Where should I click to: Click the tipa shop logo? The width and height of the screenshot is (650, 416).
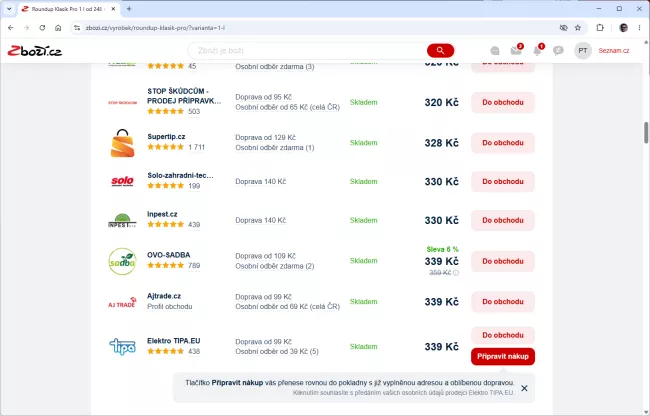pos(122,346)
